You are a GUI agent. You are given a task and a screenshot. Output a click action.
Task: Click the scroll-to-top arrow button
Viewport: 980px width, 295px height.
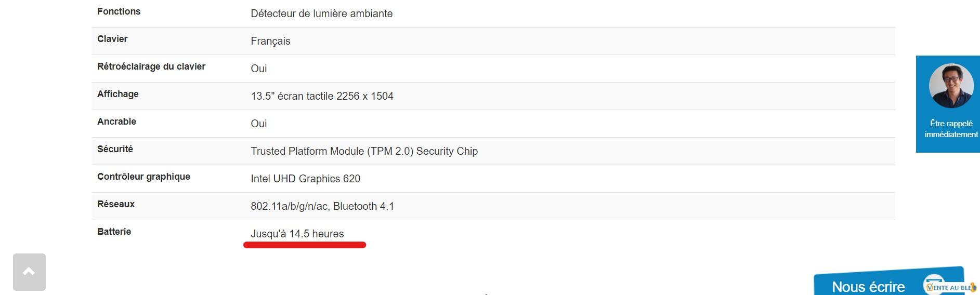pos(29,272)
